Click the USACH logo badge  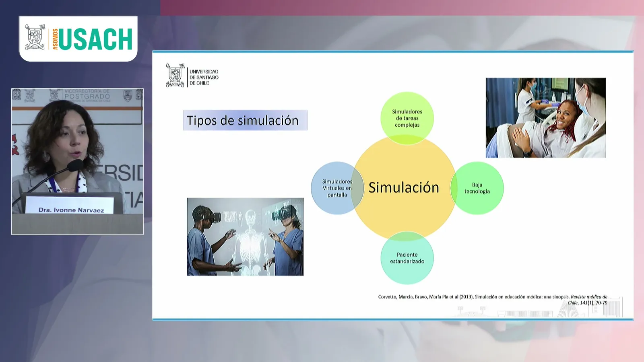tap(78, 39)
